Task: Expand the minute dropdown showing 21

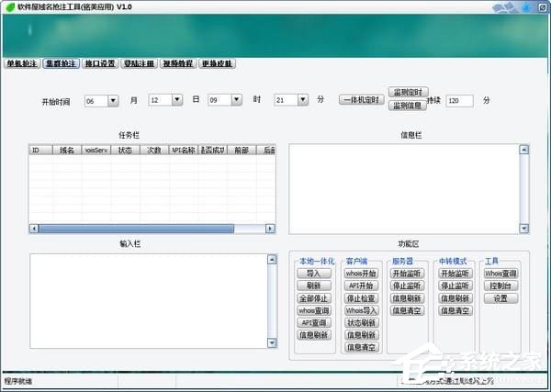Action: click(x=303, y=100)
